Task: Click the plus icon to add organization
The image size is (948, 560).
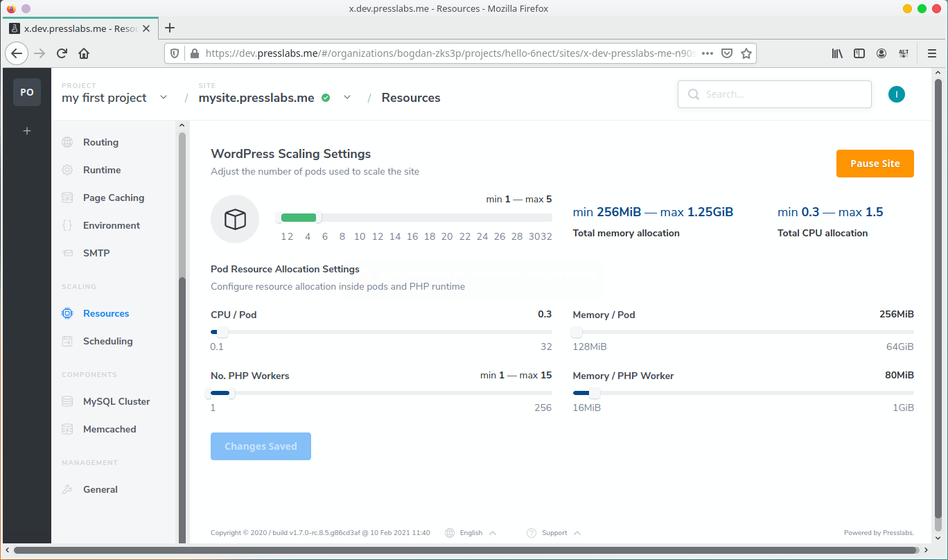Action: click(27, 130)
